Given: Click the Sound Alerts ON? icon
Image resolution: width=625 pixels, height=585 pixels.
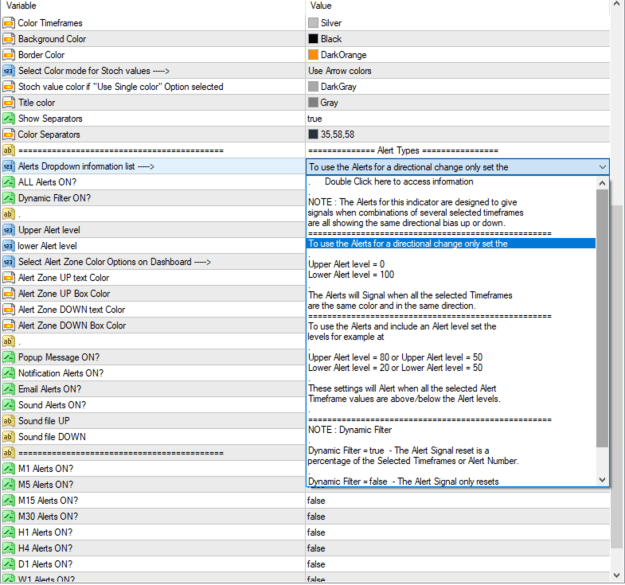Looking at the screenshot, I should tap(8, 405).
